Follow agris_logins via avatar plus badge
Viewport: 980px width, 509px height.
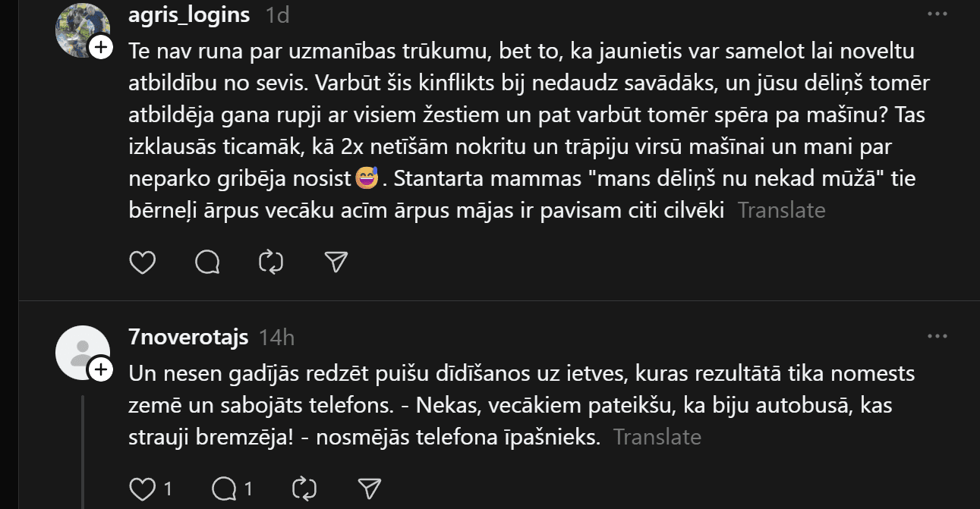101,48
